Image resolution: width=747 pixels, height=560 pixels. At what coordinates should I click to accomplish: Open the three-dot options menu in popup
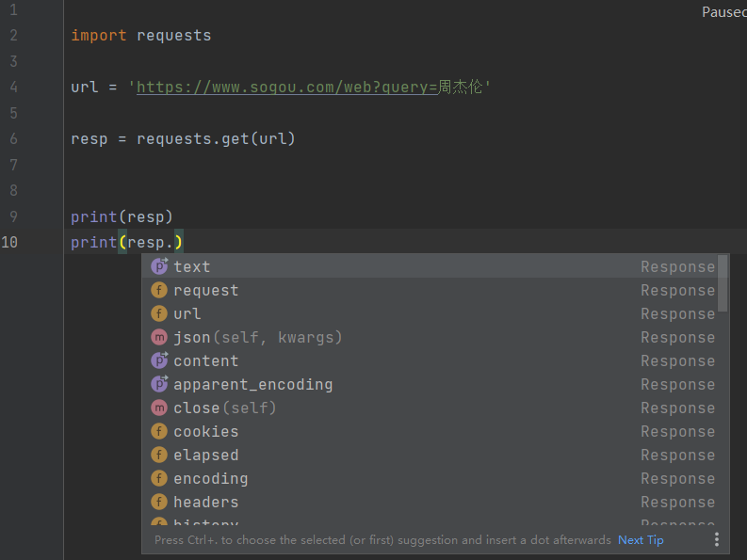(x=717, y=539)
